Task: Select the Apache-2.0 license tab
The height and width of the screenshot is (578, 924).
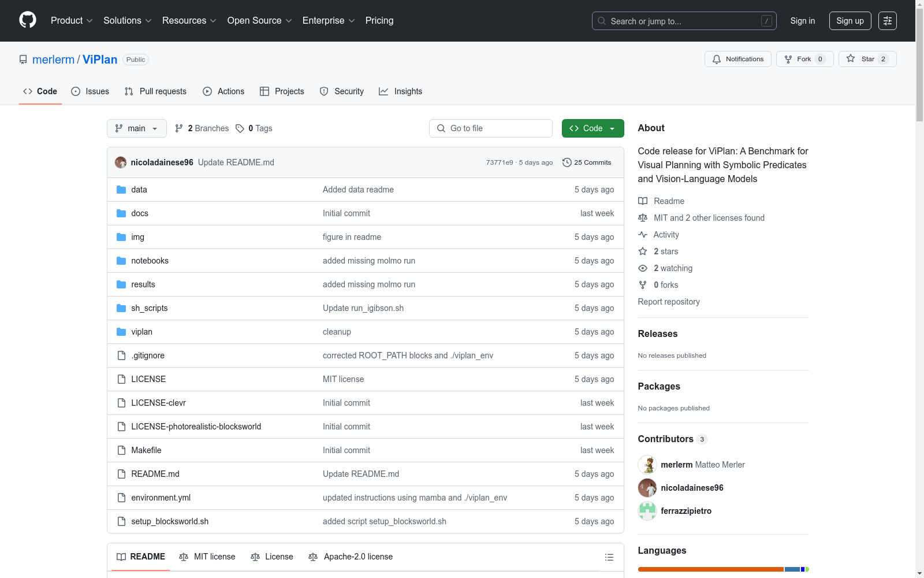Action: click(351, 557)
